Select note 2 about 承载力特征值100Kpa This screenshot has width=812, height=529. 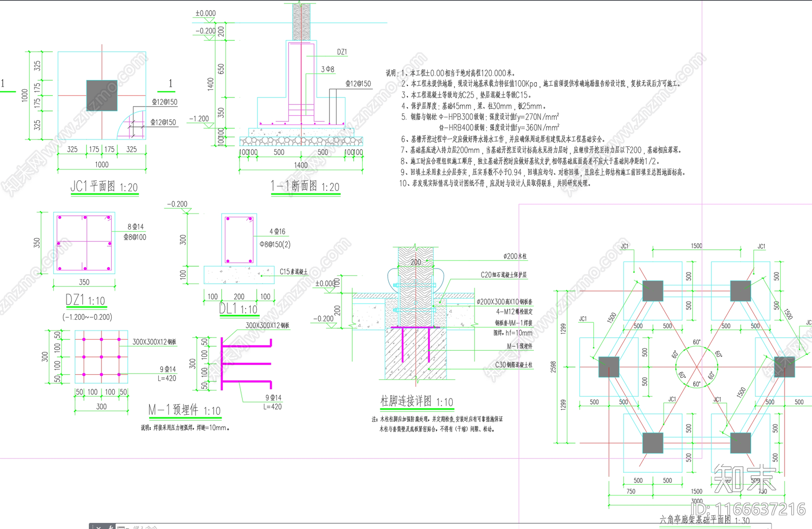[540, 84]
